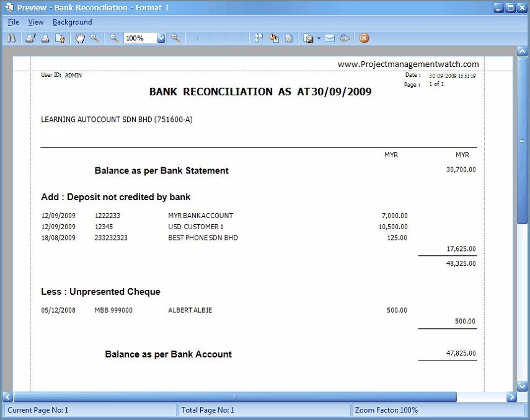Go to the next page arrow
The height and width of the screenshot is (420, 530).
tap(225, 38)
